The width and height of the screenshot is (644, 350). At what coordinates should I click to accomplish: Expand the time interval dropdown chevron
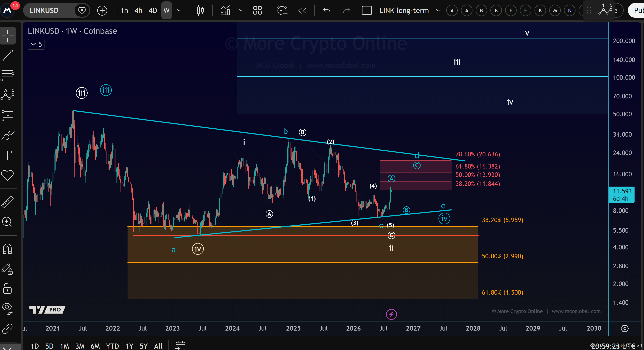click(179, 11)
